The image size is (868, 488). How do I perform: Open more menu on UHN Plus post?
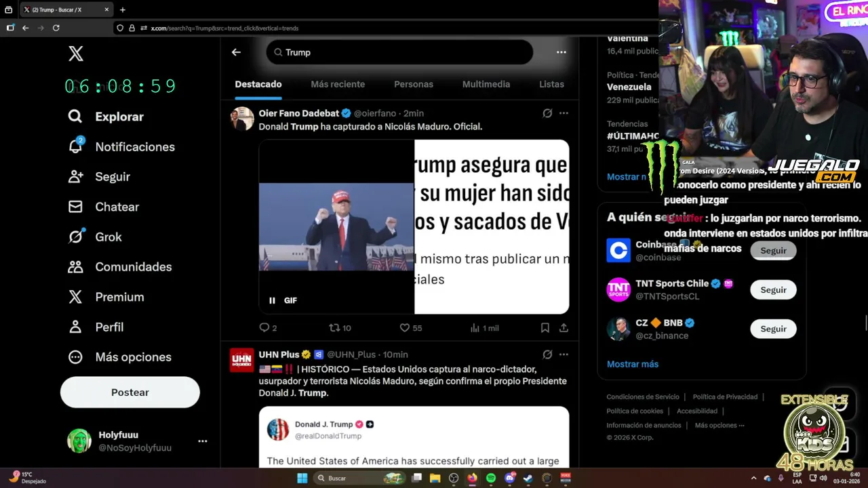564,354
